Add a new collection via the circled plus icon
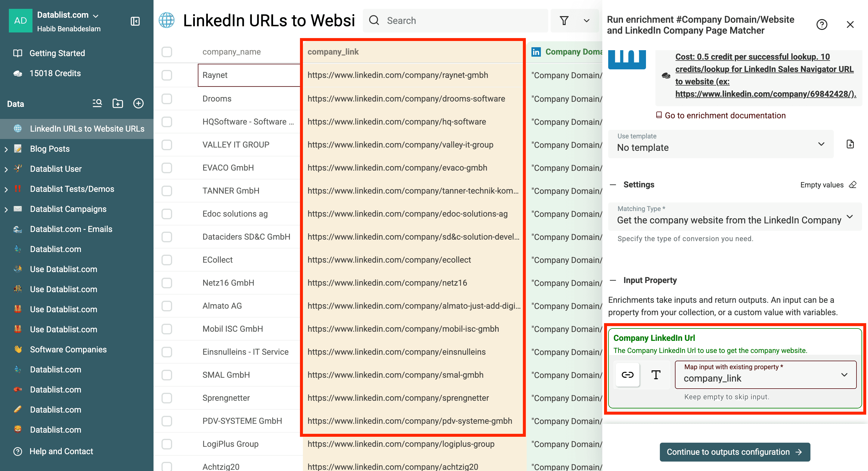 [x=138, y=103]
